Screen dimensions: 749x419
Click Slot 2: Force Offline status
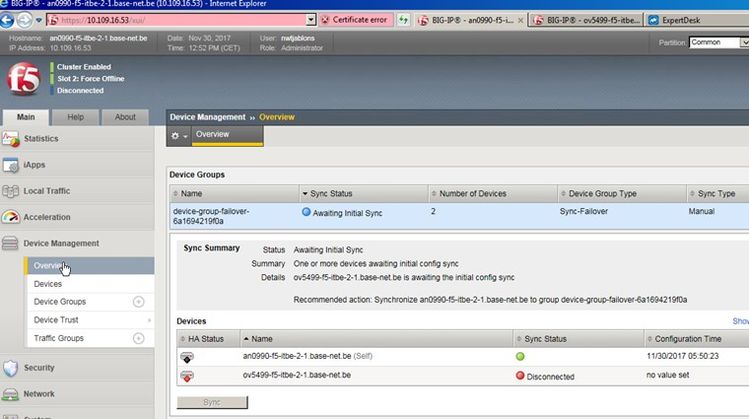point(91,79)
